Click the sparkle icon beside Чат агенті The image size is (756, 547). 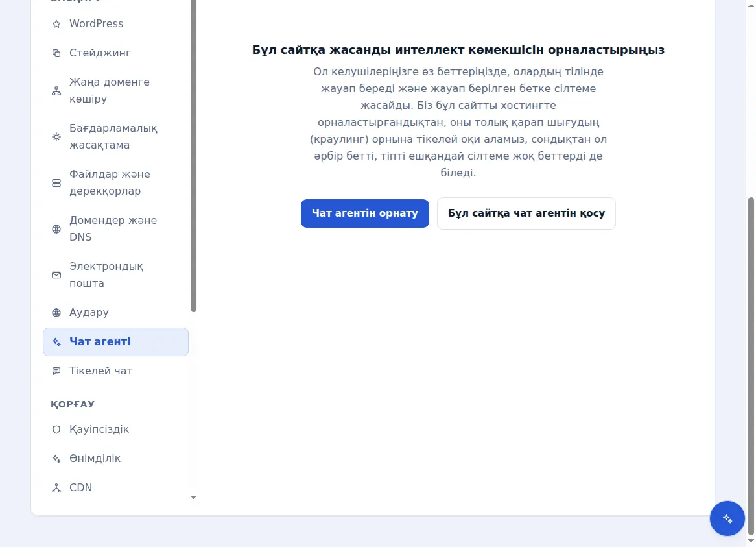pos(56,342)
